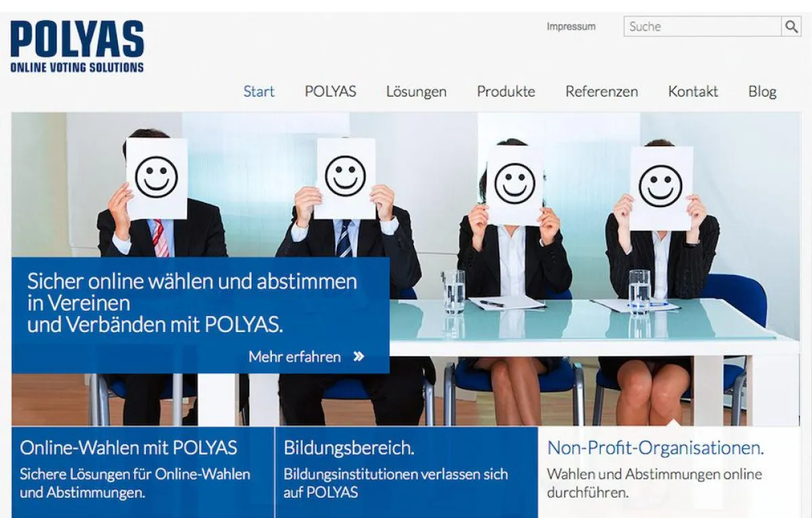This screenshot has height=518, width=812.
Task: Select the Online-Wahlen mit POLYAS tab
Action: pos(143,472)
